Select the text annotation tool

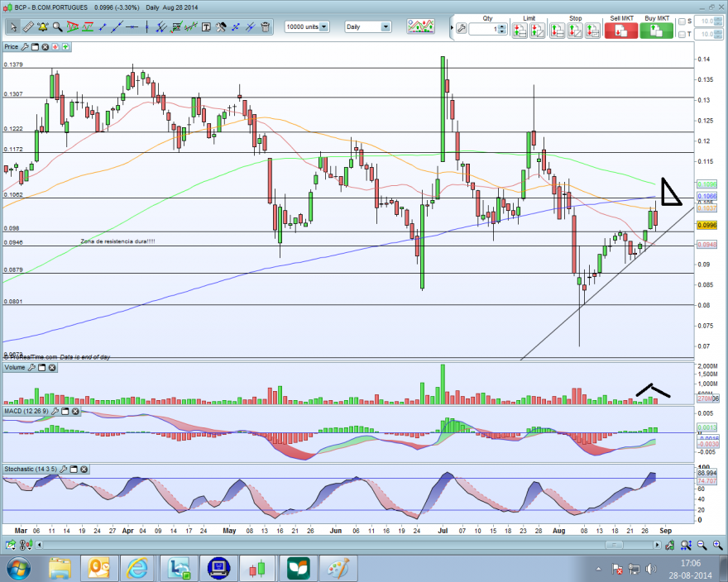pos(206,27)
